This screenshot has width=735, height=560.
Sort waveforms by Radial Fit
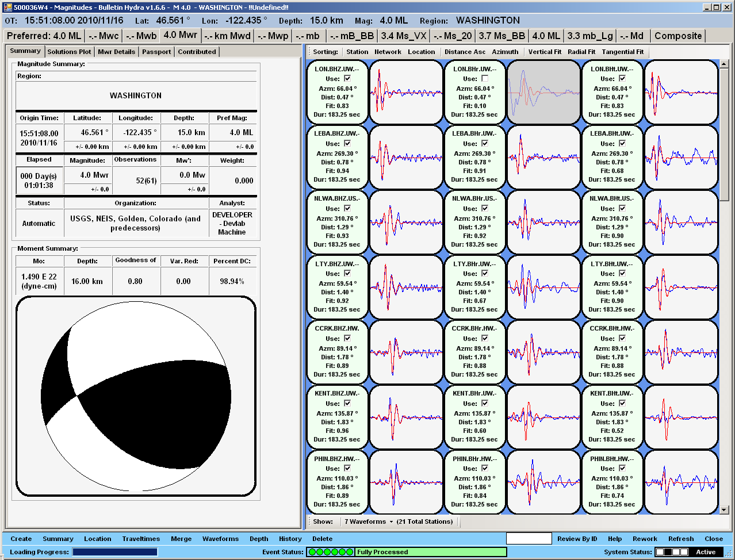[x=581, y=52]
